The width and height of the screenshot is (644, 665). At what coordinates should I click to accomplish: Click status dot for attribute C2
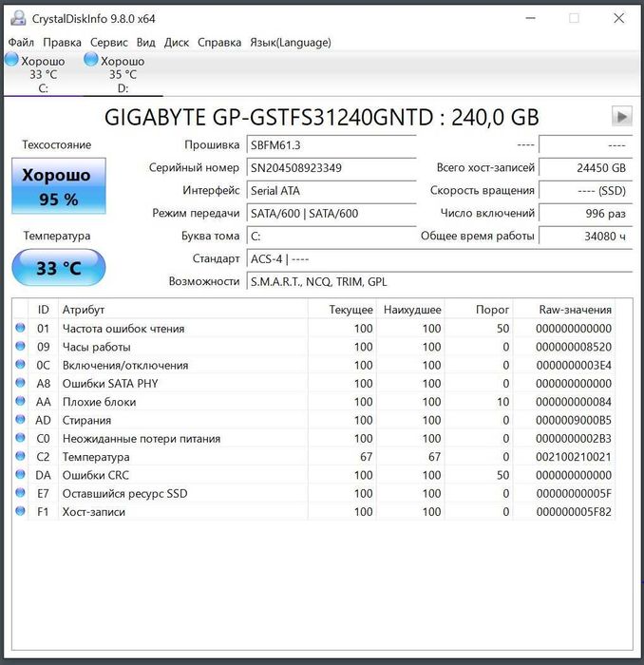coord(20,456)
